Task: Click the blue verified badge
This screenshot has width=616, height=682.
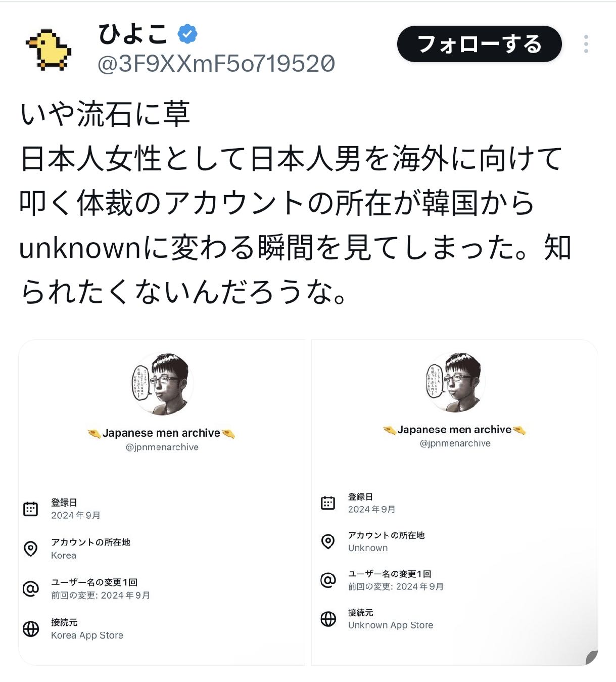Action: [x=187, y=34]
